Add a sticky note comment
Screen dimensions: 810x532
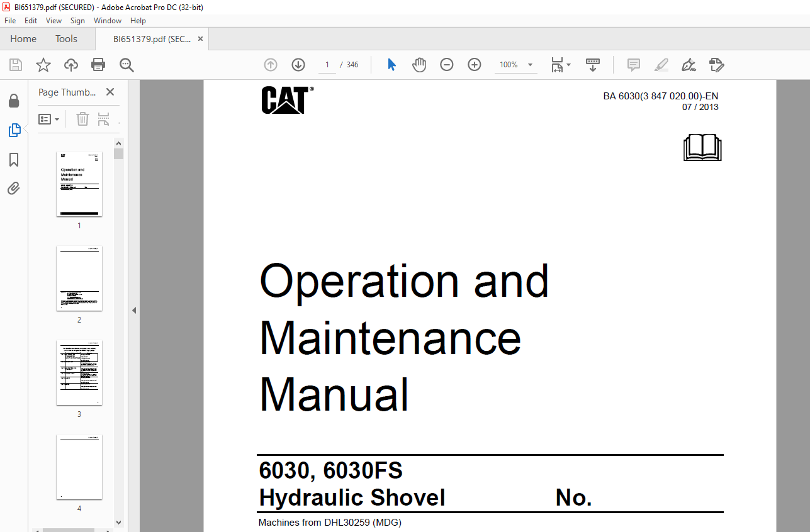click(634, 65)
